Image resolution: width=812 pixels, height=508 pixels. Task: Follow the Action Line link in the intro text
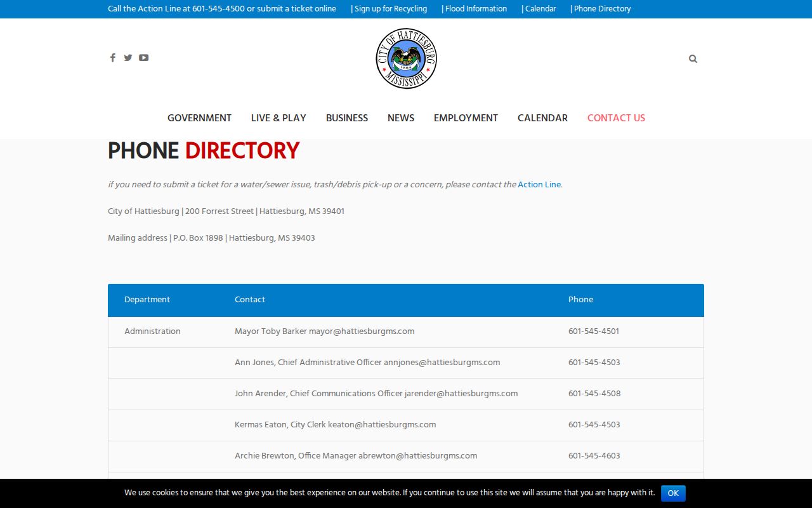click(x=539, y=185)
